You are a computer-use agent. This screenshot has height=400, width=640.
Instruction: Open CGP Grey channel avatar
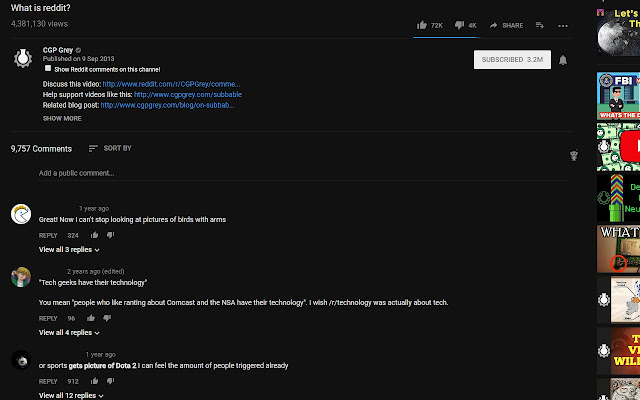click(23, 58)
